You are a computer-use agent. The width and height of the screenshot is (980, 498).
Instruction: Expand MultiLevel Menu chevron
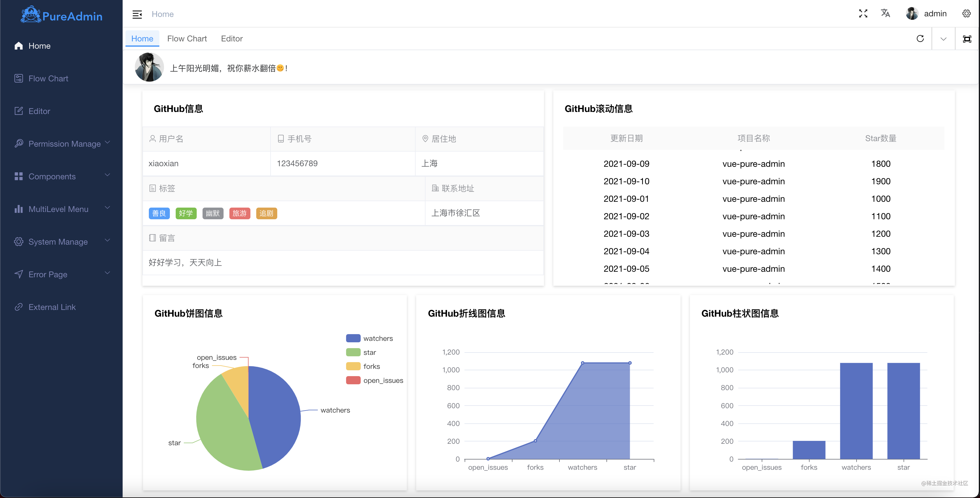[x=108, y=208]
